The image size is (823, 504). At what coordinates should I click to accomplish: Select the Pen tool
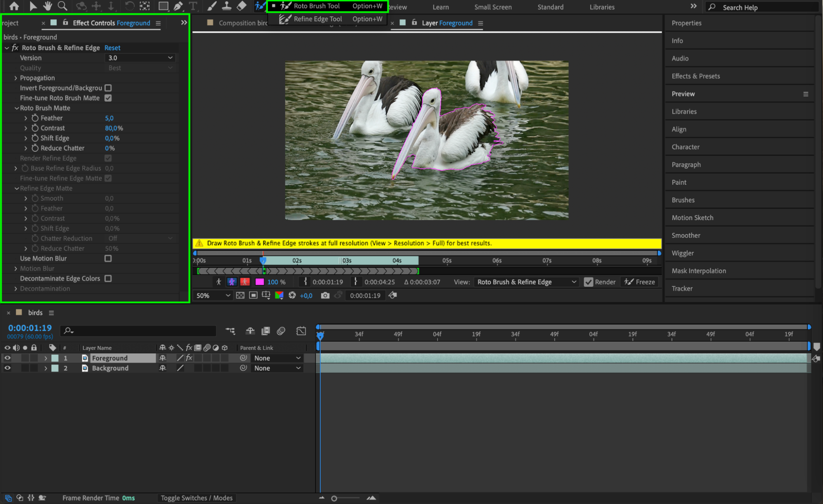click(178, 6)
